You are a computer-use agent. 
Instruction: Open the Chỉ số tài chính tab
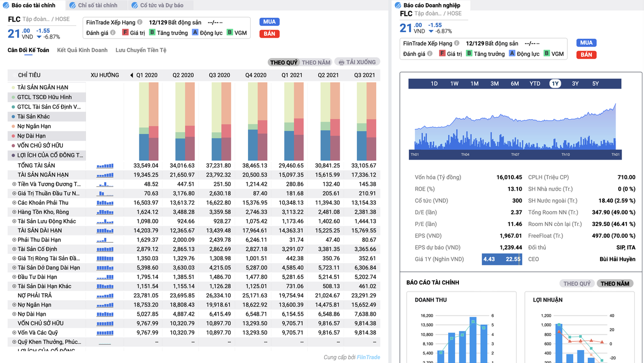click(97, 5)
